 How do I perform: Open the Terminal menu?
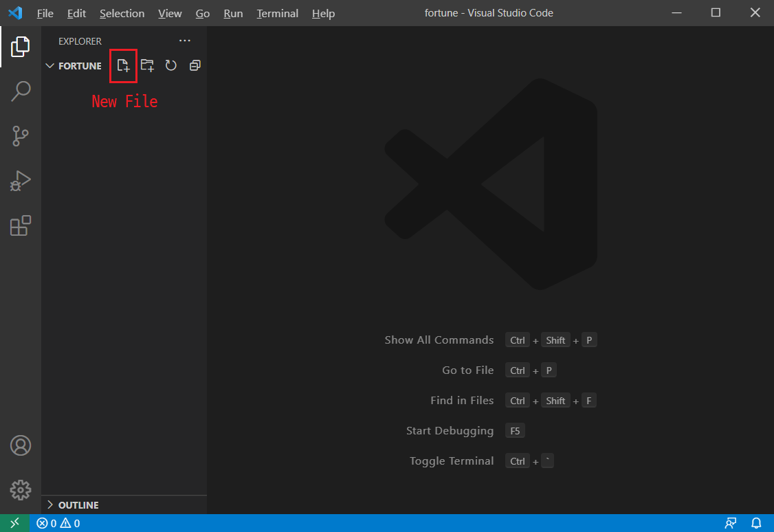click(x=278, y=13)
